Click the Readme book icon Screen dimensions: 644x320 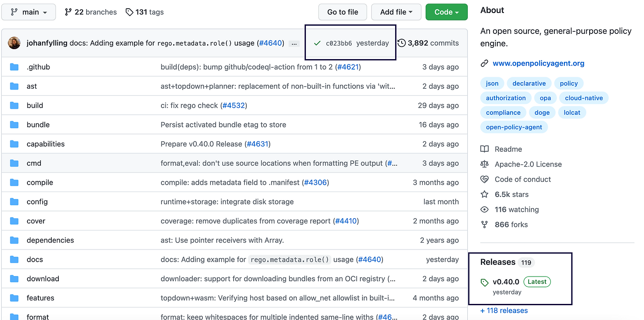[484, 149]
